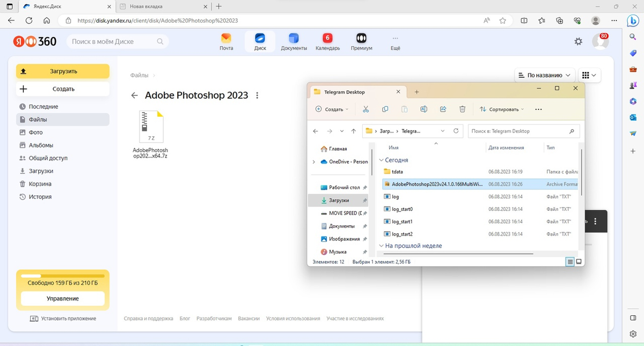Go back arrow beside Adobe Photoshop 2023
The height and width of the screenshot is (346, 644).
[x=134, y=95]
